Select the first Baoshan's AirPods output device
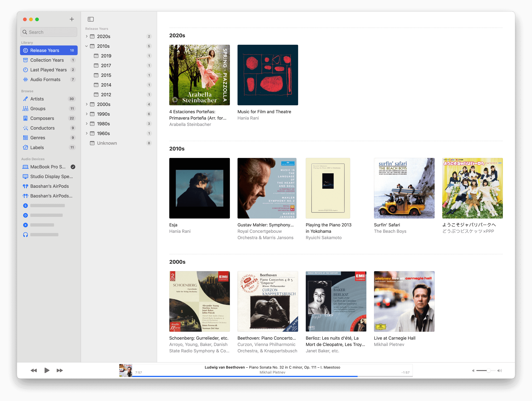The width and height of the screenshot is (532, 401). [x=49, y=186]
